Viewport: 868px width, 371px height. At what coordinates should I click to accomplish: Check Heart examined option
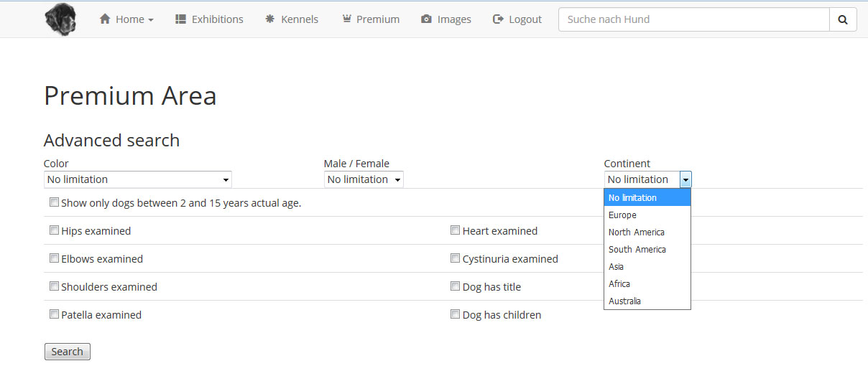pos(455,230)
